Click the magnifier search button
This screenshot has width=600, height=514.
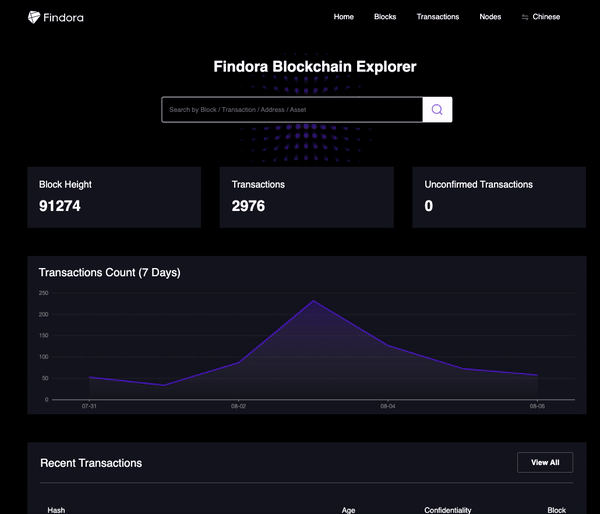tap(437, 110)
